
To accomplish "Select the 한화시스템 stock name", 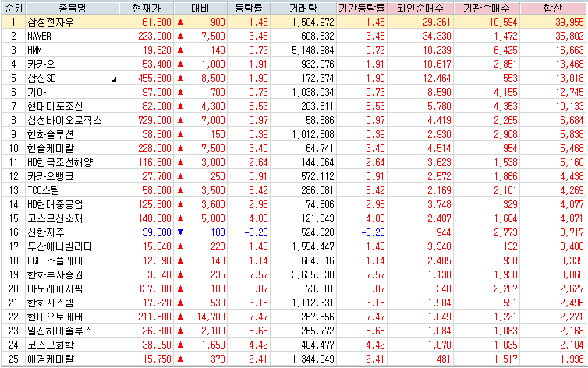I will [50, 303].
